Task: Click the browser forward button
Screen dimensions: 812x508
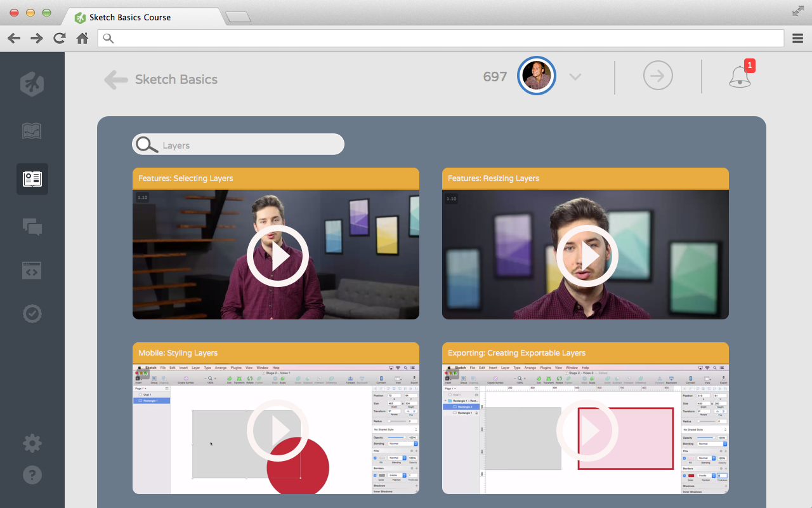Action: 37,38
